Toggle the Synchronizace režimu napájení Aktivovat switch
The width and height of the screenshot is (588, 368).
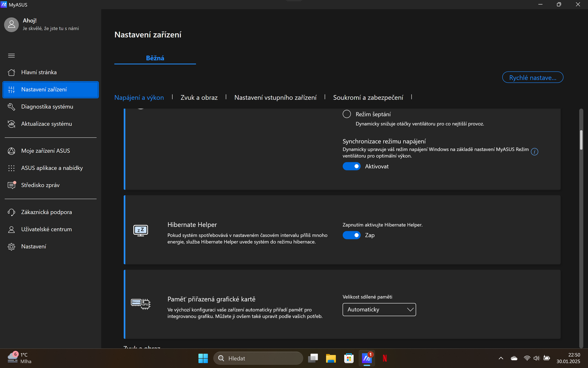352,167
